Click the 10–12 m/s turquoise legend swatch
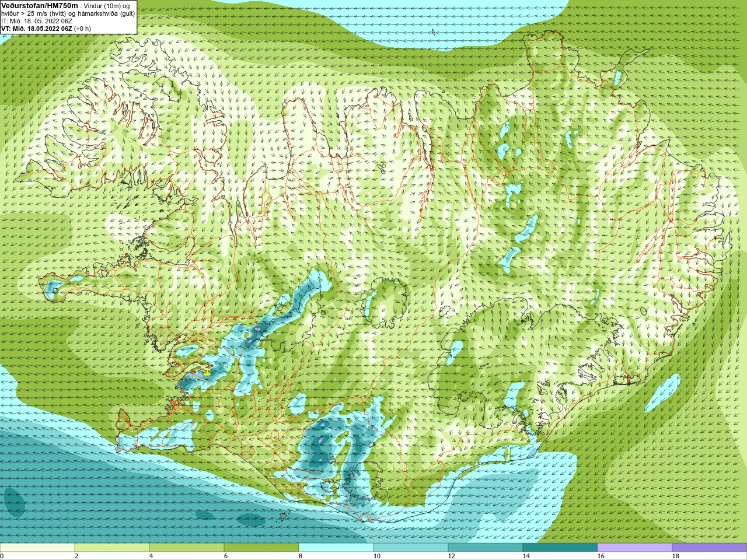The image size is (747, 560). point(411,548)
